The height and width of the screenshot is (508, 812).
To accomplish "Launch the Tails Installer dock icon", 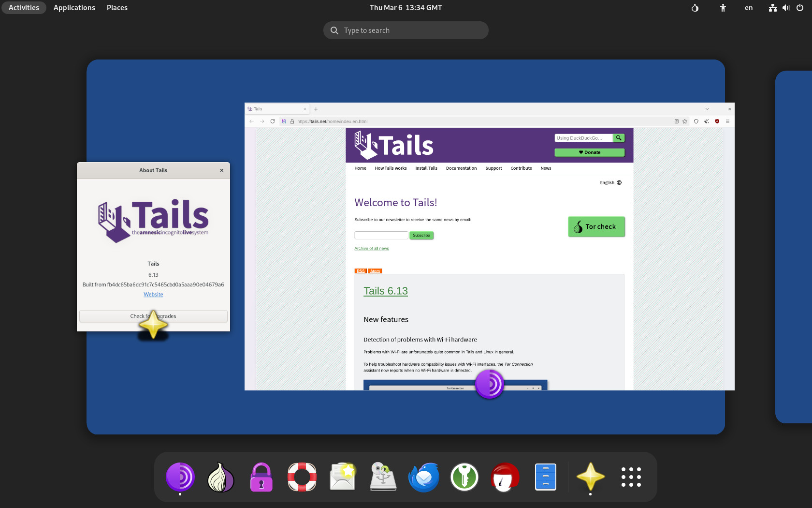I will [383, 477].
